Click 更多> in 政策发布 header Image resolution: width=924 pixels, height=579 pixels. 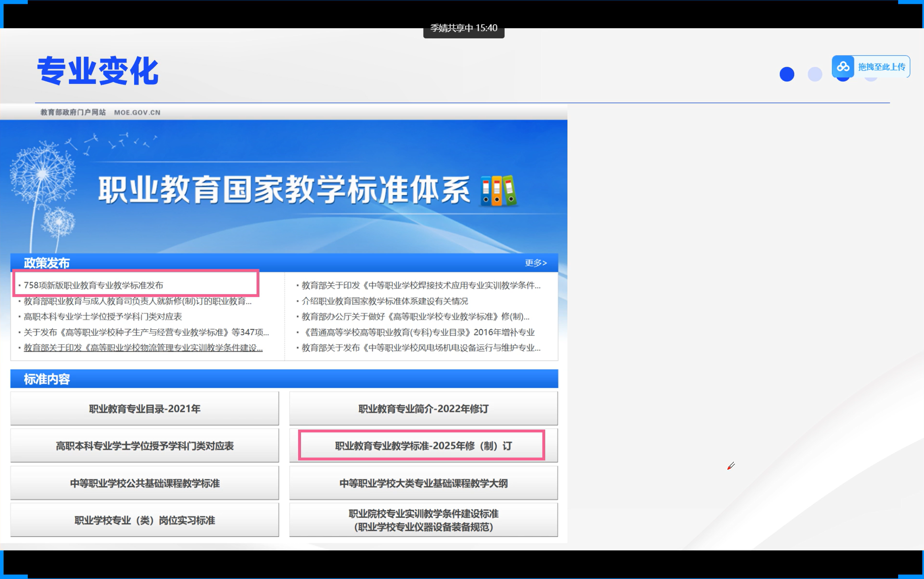[x=536, y=263]
